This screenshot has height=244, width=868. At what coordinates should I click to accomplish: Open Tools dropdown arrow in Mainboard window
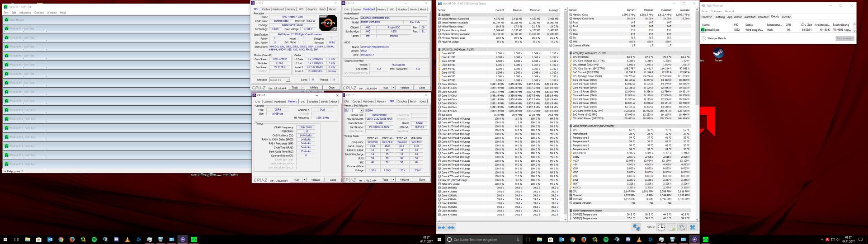point(393,88)
